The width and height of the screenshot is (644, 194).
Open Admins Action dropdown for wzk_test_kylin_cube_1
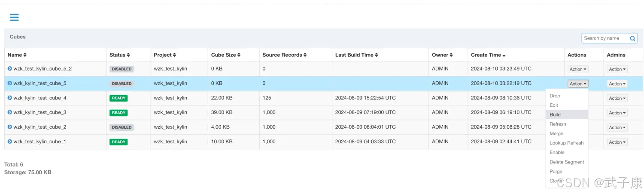[x=617, y=142]
